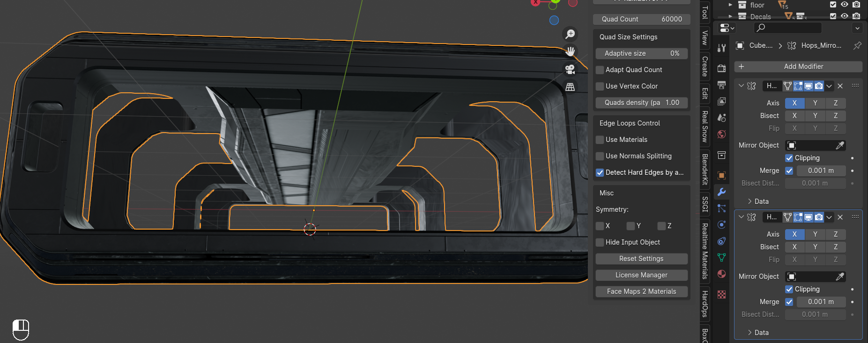Open the Output properties tab (printer icon)
Viewport: 868px width, 343px height.
coord(721,85)
